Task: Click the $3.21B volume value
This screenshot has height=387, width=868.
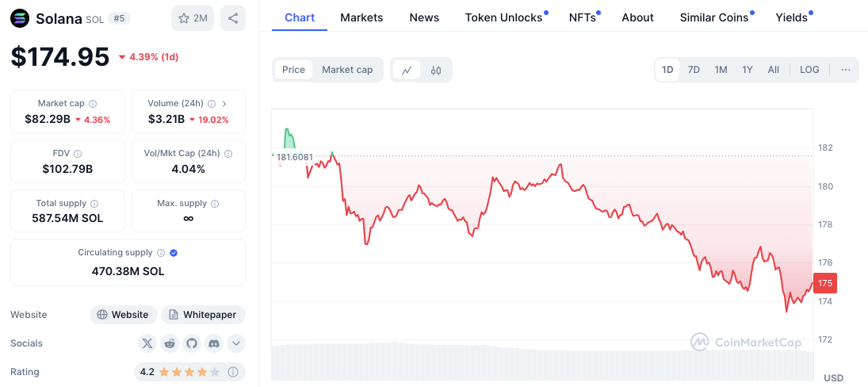Action: click(166, 119)
